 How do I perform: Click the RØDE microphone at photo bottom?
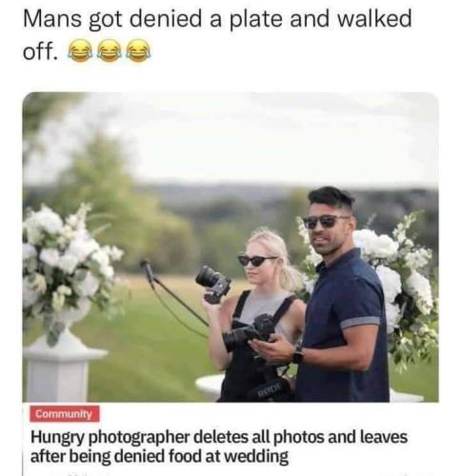(x=271, y=389)
